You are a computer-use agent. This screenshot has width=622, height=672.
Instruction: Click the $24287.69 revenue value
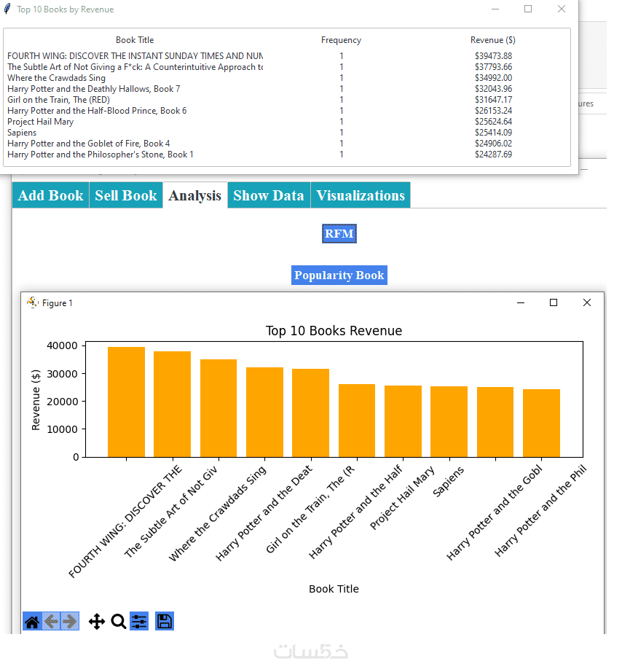(x=493, y=155)
